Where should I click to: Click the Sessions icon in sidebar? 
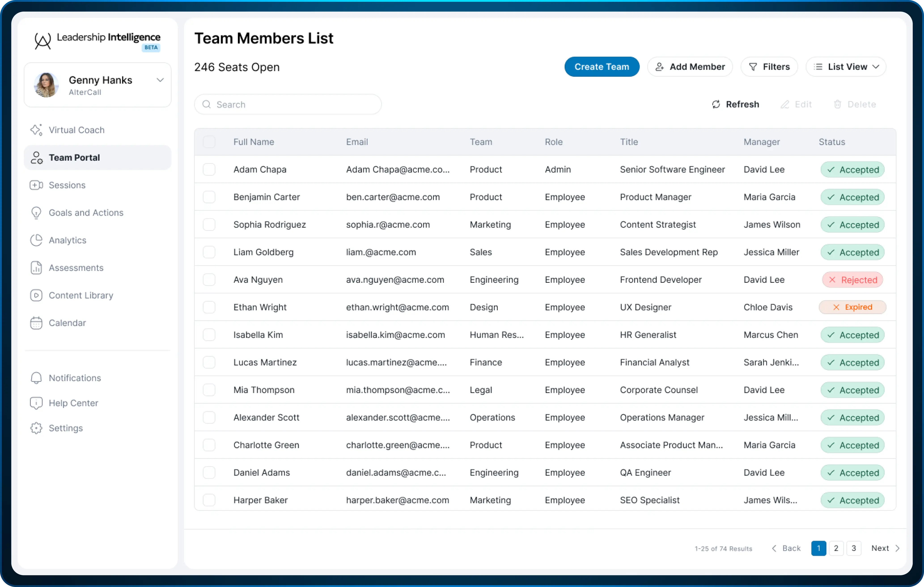tap(36, 185)
